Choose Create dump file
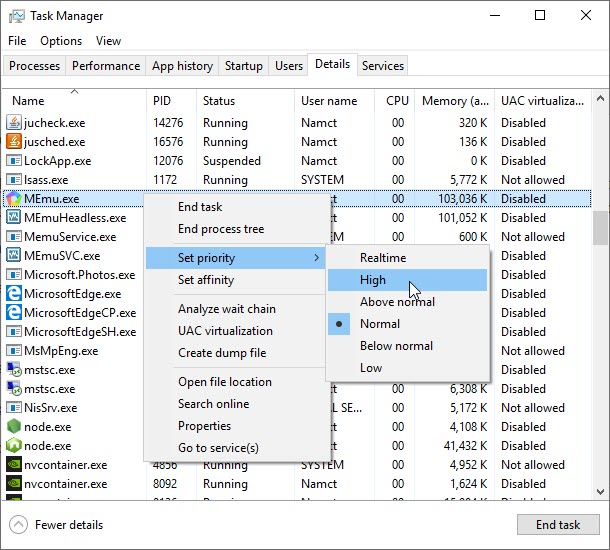The width and height of the screenshot is (610, 550). (235, 353)
